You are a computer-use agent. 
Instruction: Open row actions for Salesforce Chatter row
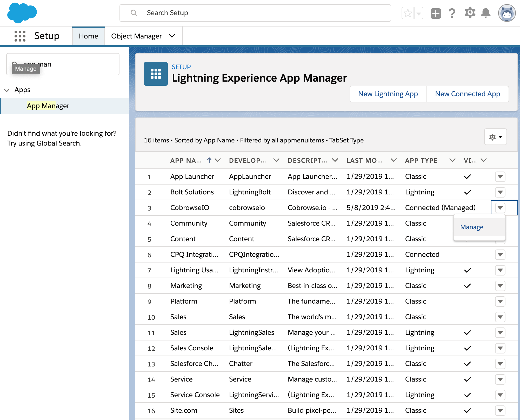(x=500, y=364)
